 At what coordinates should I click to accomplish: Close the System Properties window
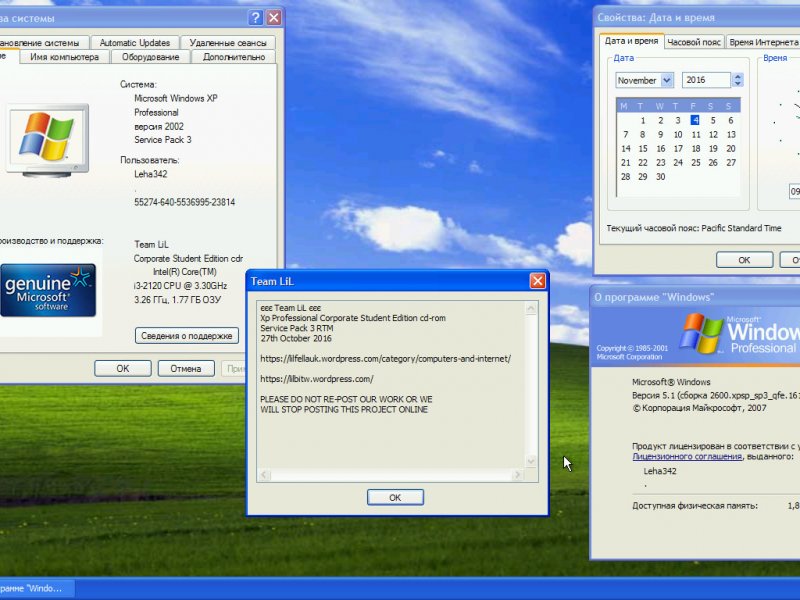tap(274, 18)
